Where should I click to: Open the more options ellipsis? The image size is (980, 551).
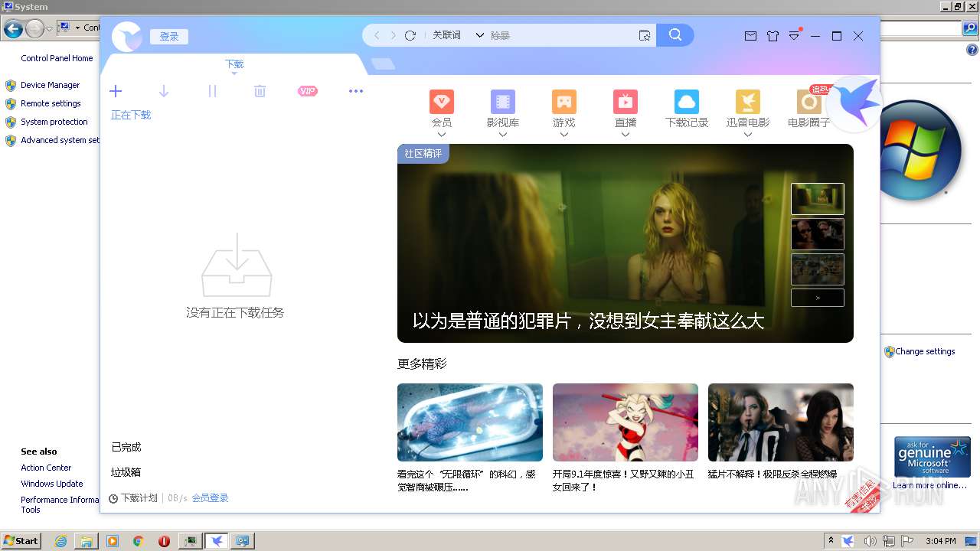click(x=356, y=91)
